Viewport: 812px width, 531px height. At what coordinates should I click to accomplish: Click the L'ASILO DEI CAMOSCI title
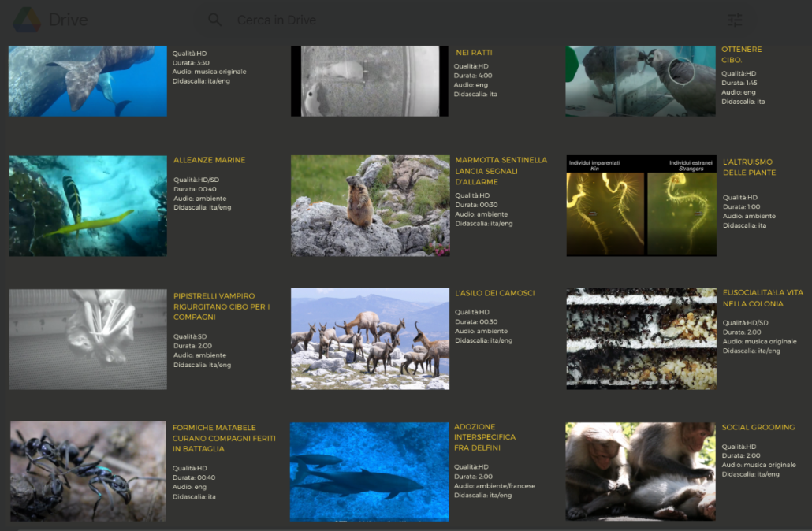494,293
